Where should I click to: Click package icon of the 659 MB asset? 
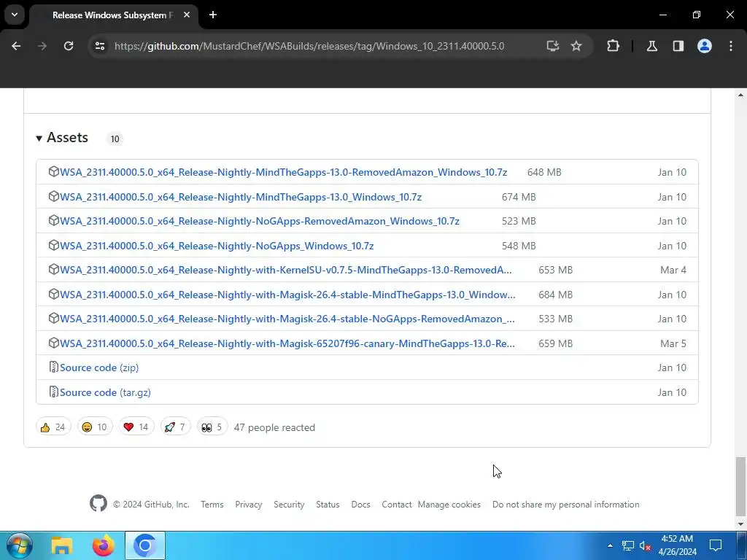point(54,343)
